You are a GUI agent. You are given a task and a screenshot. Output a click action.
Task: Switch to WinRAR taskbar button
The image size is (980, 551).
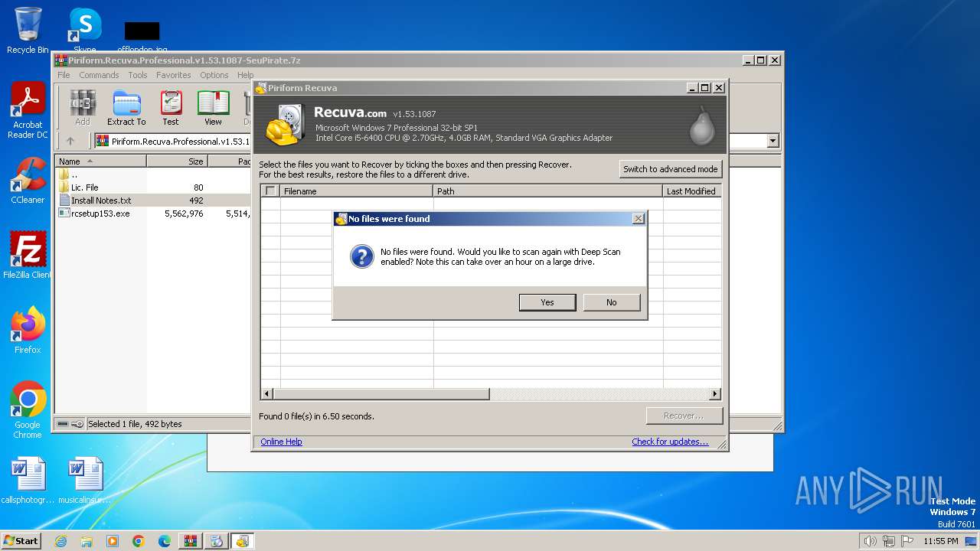tap(191, 541)
